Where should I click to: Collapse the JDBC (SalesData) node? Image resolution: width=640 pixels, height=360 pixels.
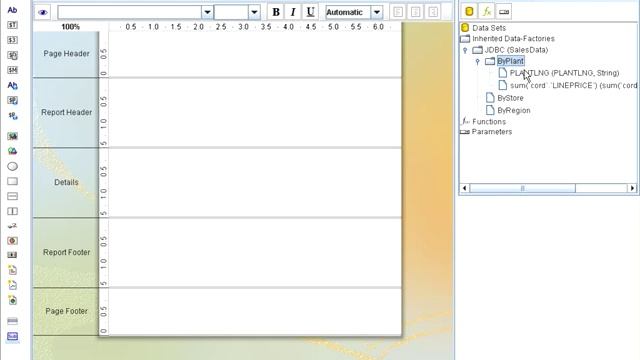[465, 50]
